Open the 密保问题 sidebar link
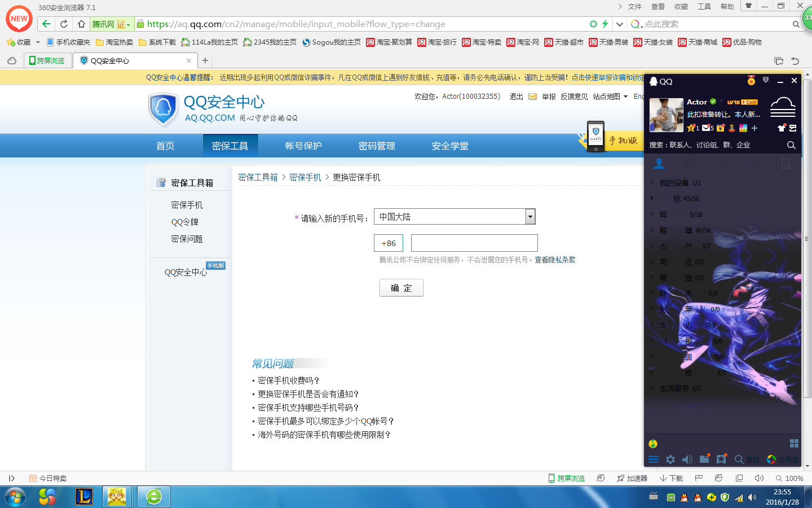Screen dimensions: 812x508 pos(187,239)
